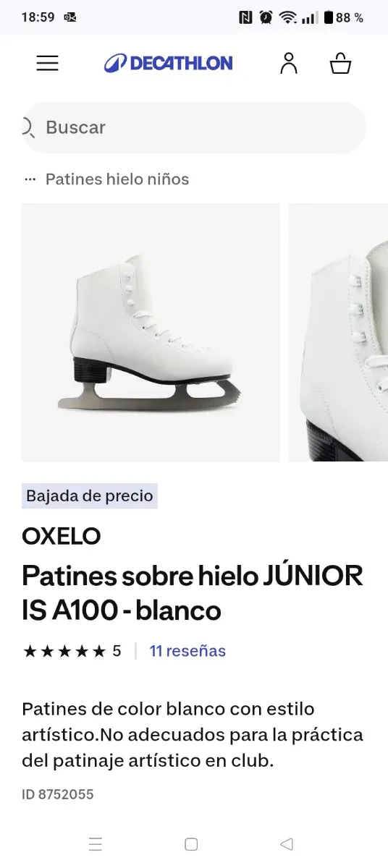Viewport: 388px width, 868px height.
Task: Tap the Android home button
Action: pyautogui.click(x=191, y=844)
